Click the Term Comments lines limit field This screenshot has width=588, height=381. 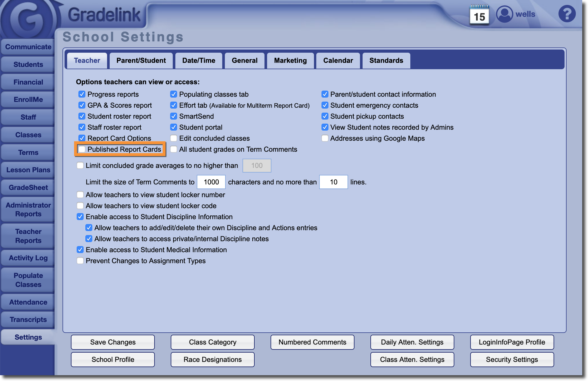pyautogui.click(x=333, y=182)
